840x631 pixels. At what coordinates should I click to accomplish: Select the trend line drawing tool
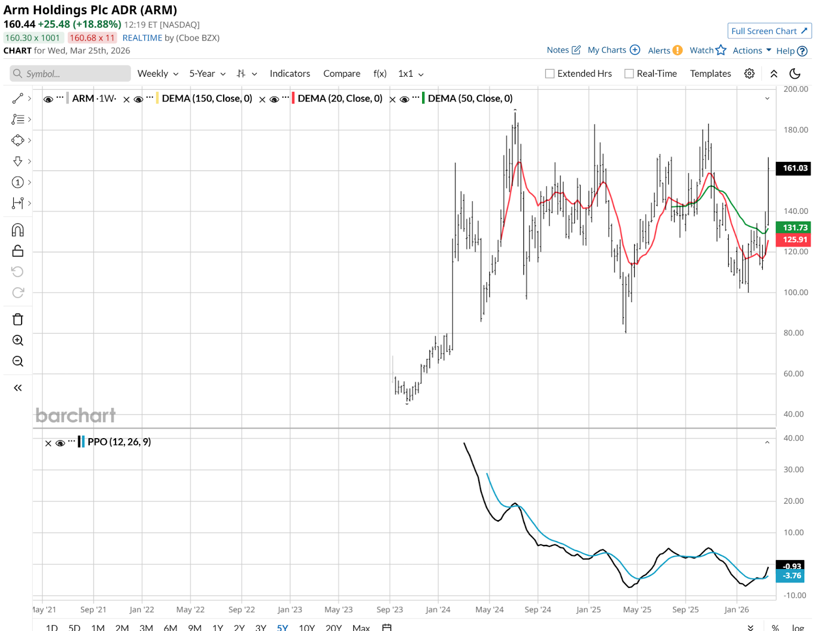tap(18, 98)
